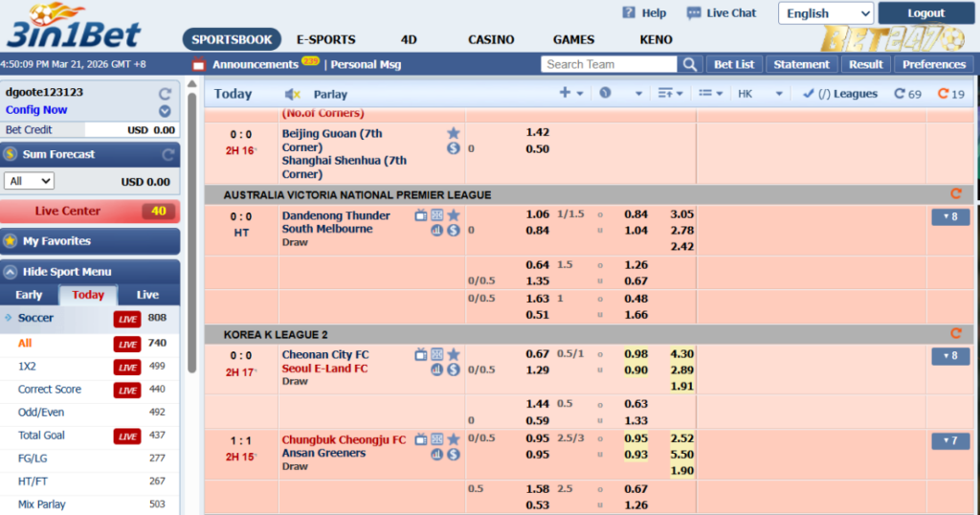Open the clock time filter dropdown
980x515 pixels.
click(x=620, y=93)
